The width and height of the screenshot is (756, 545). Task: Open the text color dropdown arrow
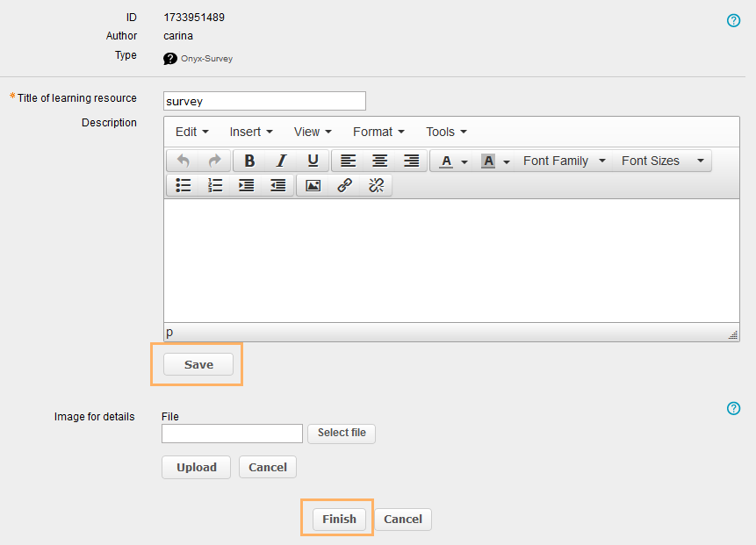pos(464,161)
